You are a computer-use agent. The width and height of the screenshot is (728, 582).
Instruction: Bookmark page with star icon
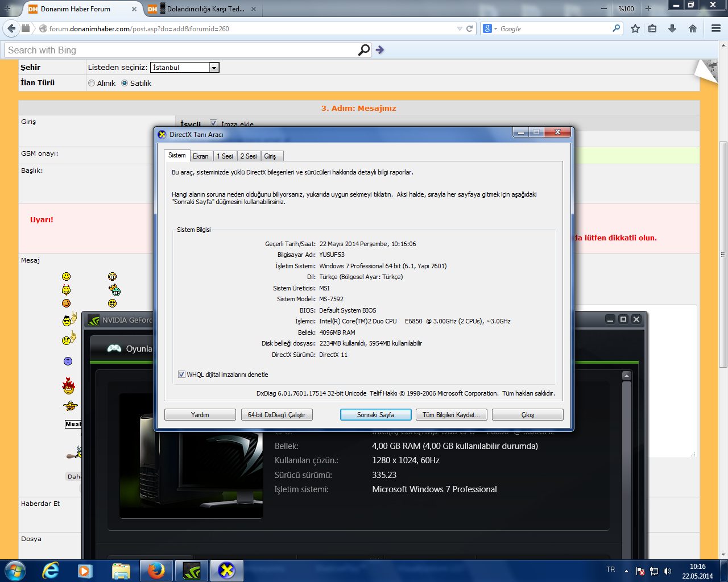pyautogui.click(x=635, y=28)
